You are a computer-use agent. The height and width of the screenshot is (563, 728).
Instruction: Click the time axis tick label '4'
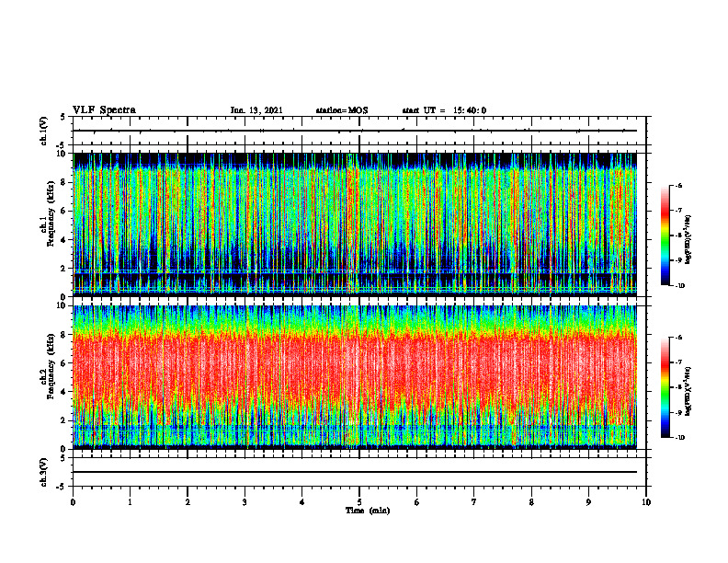[x=302, y=502]
